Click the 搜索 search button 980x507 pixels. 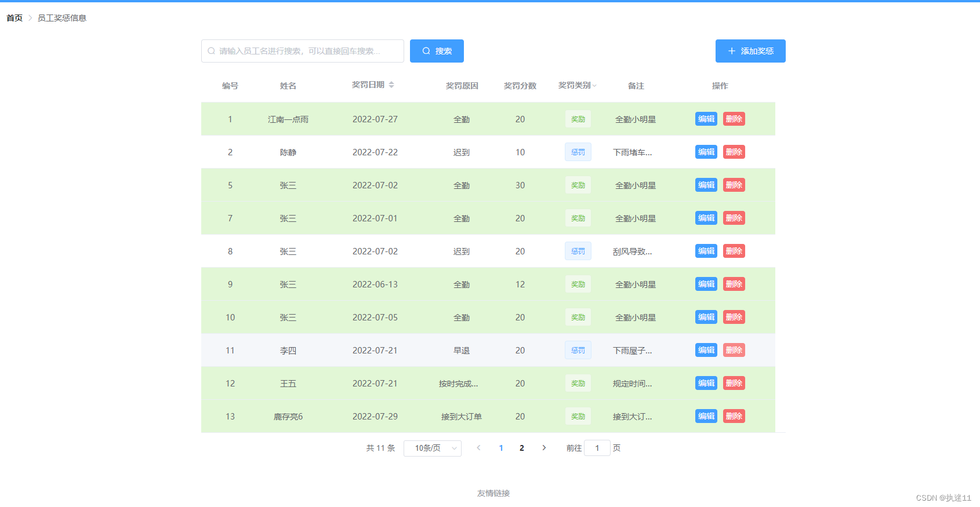coord(437,51)
